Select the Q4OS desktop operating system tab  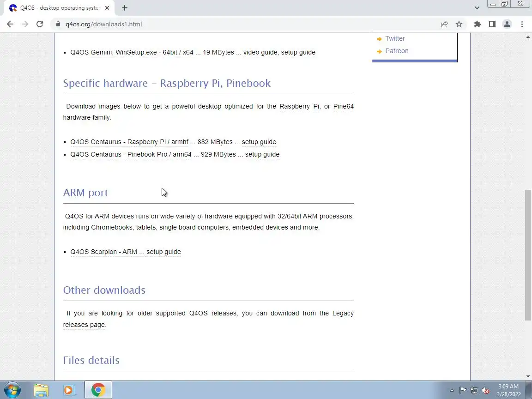(60, 8)
